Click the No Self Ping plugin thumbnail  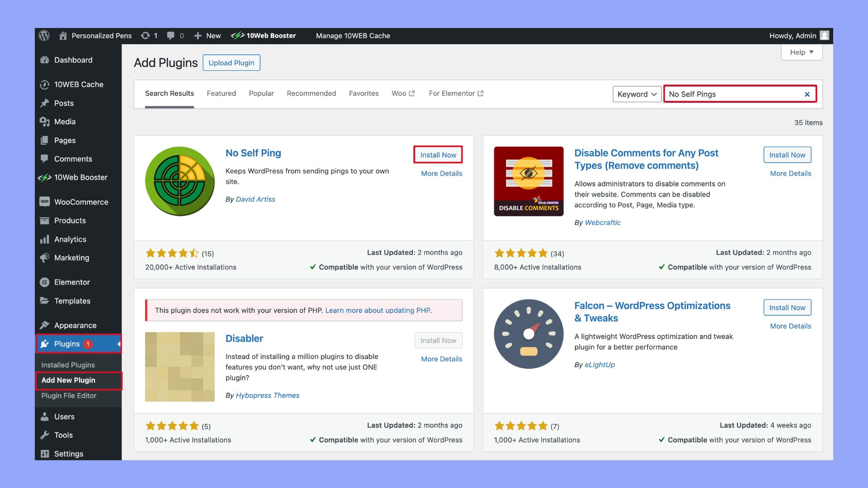[179, 181]
